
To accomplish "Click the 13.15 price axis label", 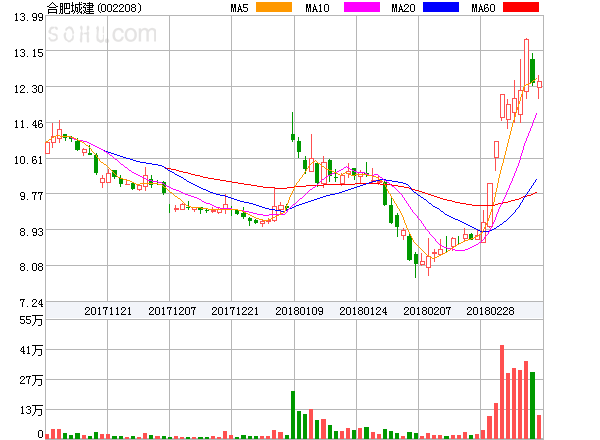I will (29, 53).
